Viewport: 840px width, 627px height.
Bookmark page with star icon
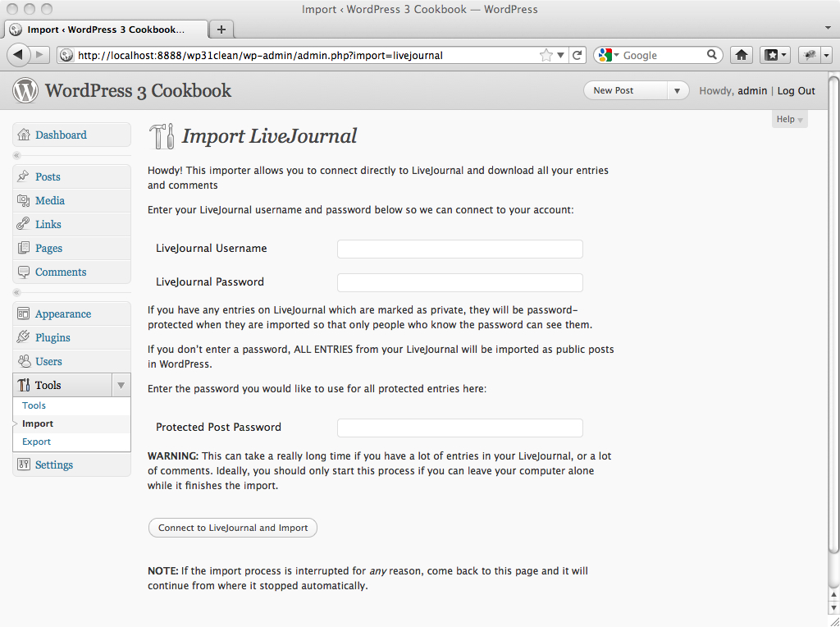coord(546,55)
